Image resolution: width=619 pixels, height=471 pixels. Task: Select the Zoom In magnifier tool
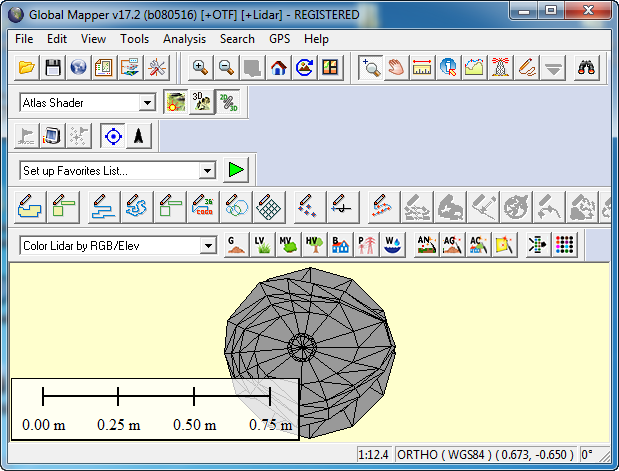(200, 67)
